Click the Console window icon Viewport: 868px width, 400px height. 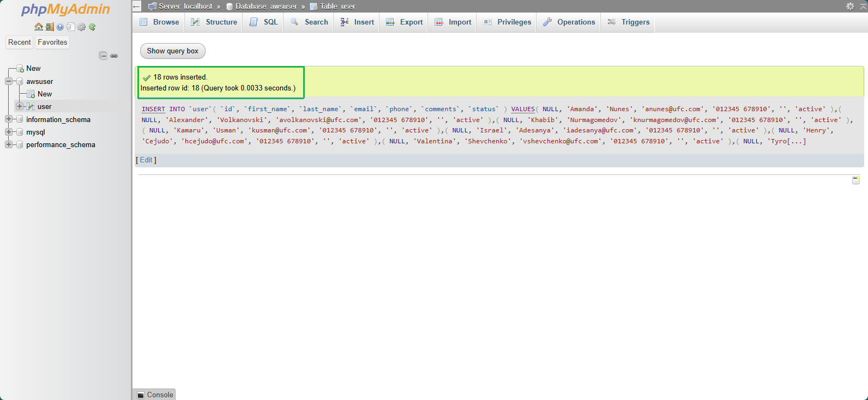click(x=141, y=395)
